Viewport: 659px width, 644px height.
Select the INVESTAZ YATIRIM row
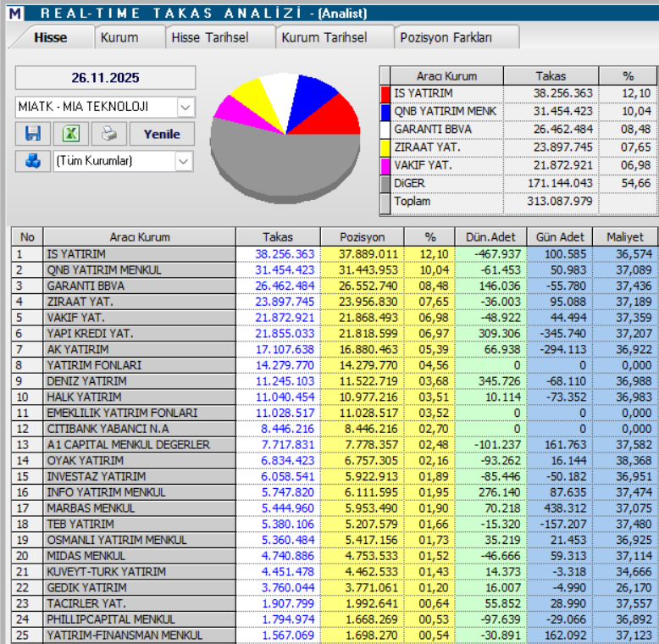click(x=335, y=477)
